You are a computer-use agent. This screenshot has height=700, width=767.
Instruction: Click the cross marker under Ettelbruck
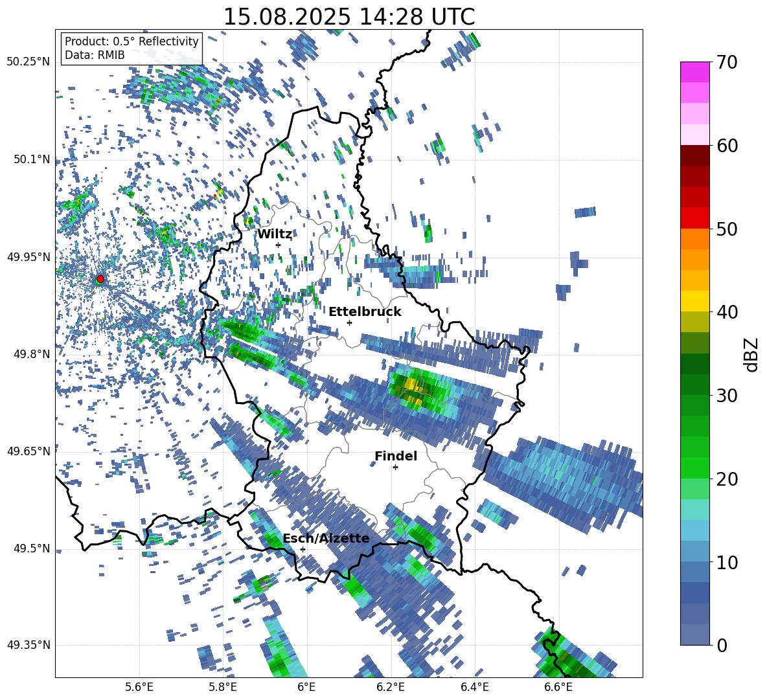click(349, 322)
